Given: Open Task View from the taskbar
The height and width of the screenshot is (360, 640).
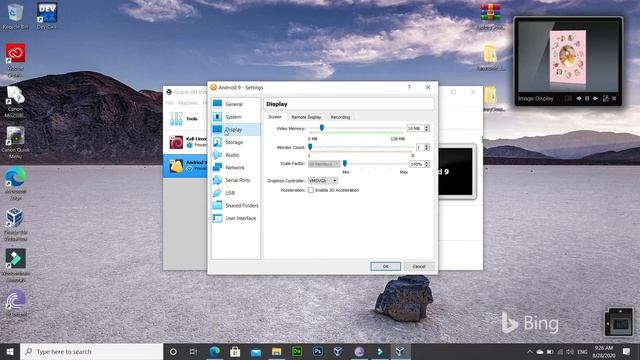Looking at the screenshot, I should 193,351.
